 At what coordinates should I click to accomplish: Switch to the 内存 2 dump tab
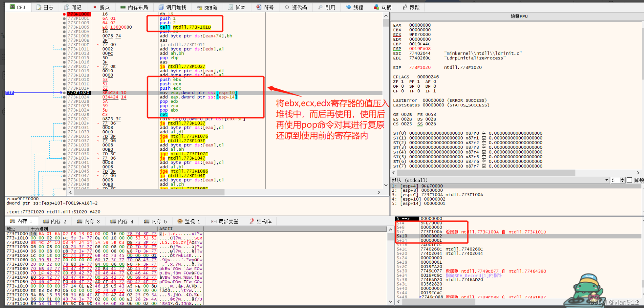[55, 221]
